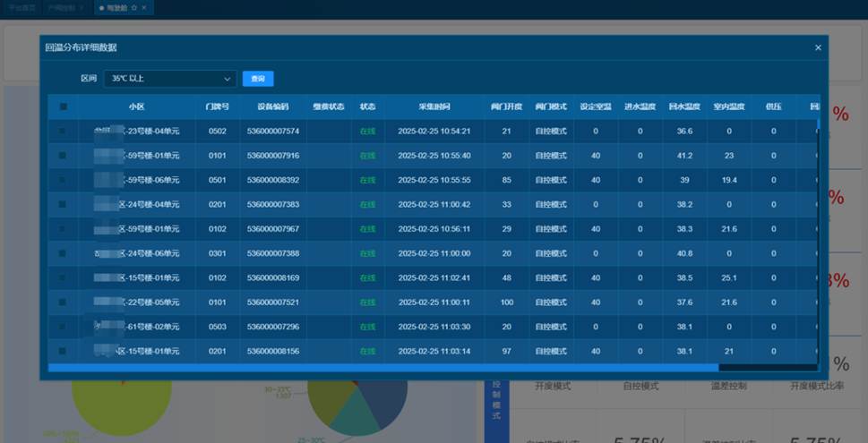Switch to the 驾驶舱 tab
The image size is (868, 443).
point(116,8)
